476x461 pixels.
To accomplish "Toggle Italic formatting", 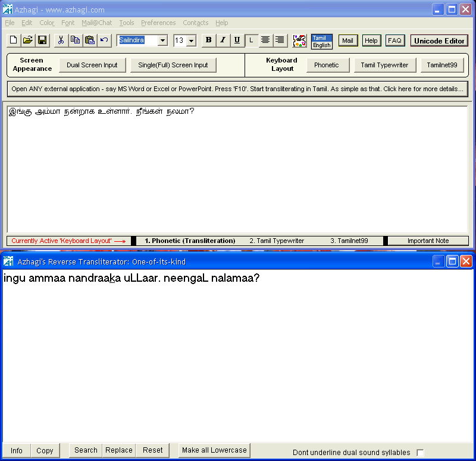I will (223, 40).
